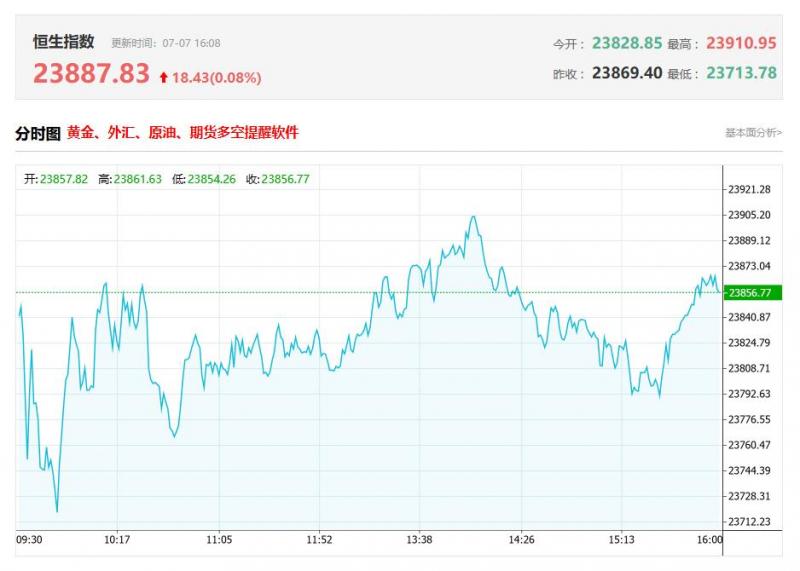800x571 pixels.
Task: Click the chart close value 23856.77 in legend
Action: [286, 179]
